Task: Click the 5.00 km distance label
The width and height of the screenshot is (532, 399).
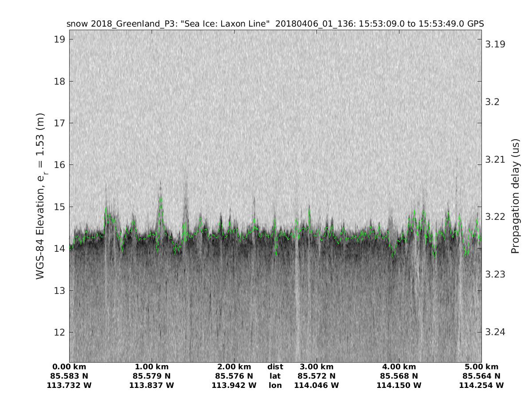Action: [481, 367]
